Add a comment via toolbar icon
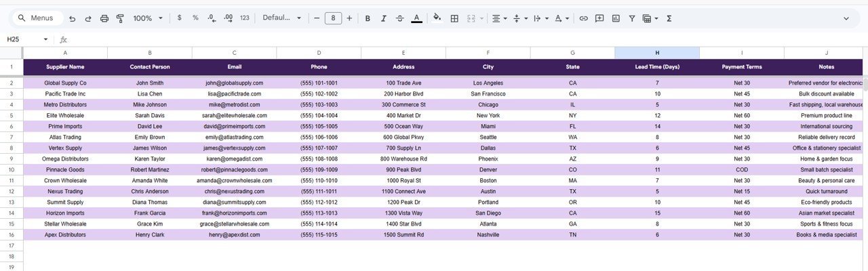868x271 pixels. click(599, 18)
